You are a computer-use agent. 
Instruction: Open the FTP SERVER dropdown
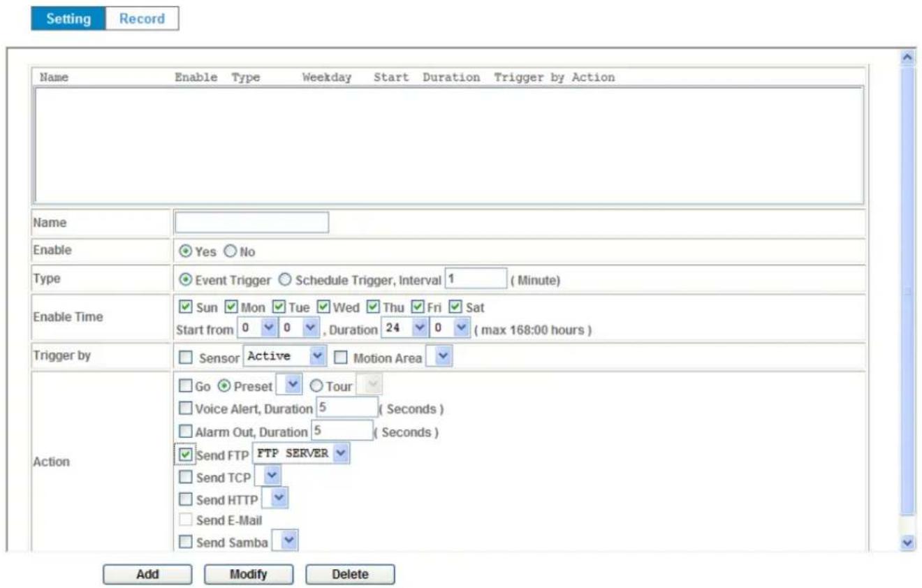point(301,453)
